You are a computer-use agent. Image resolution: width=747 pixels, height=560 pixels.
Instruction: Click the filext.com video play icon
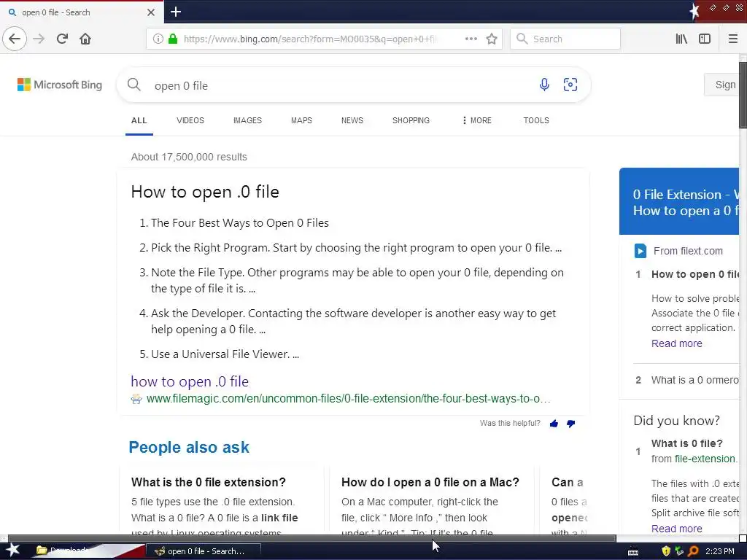640,251
